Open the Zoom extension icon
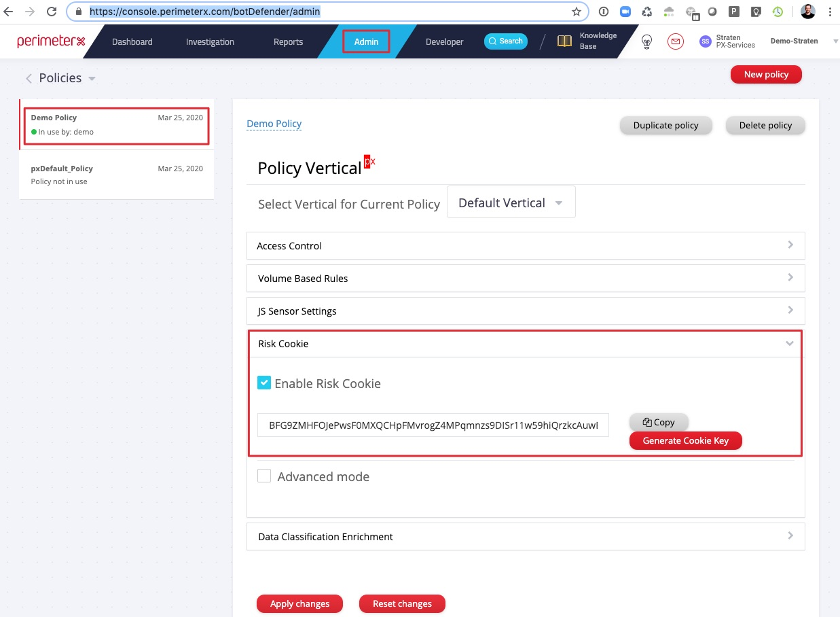This screenshot has width=840, height=617. pyautogui.click(x=625, y=12)
